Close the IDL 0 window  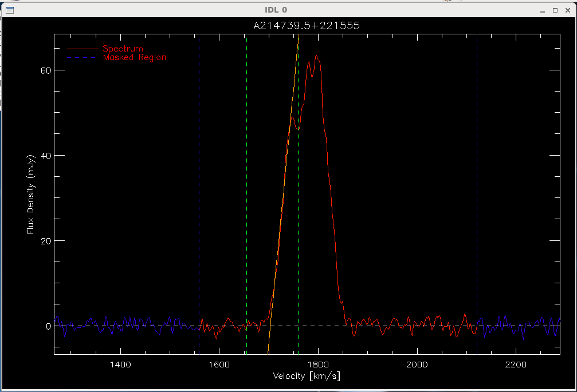tap(568, 10)
